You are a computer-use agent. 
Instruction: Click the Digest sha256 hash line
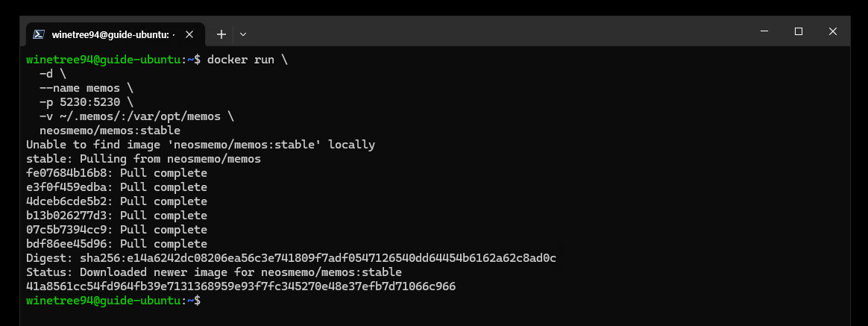(291, 258)
